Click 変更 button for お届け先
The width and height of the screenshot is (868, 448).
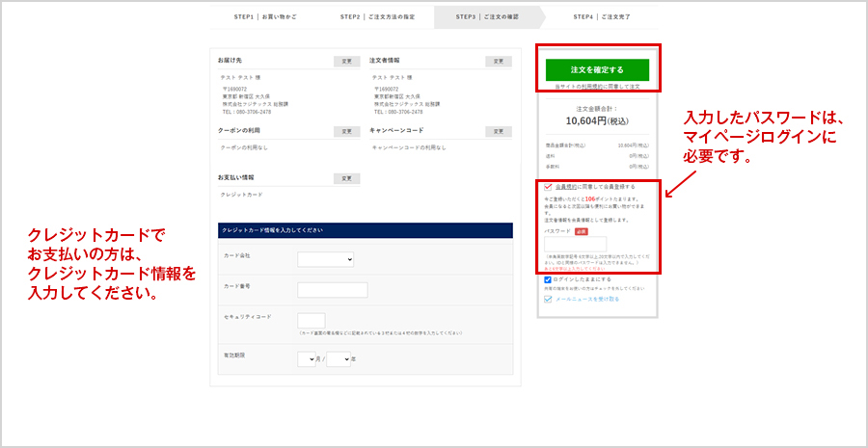346,61
